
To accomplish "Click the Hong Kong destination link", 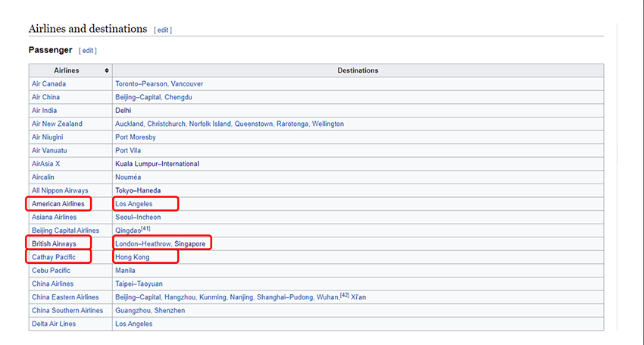I will pos(133,257).
